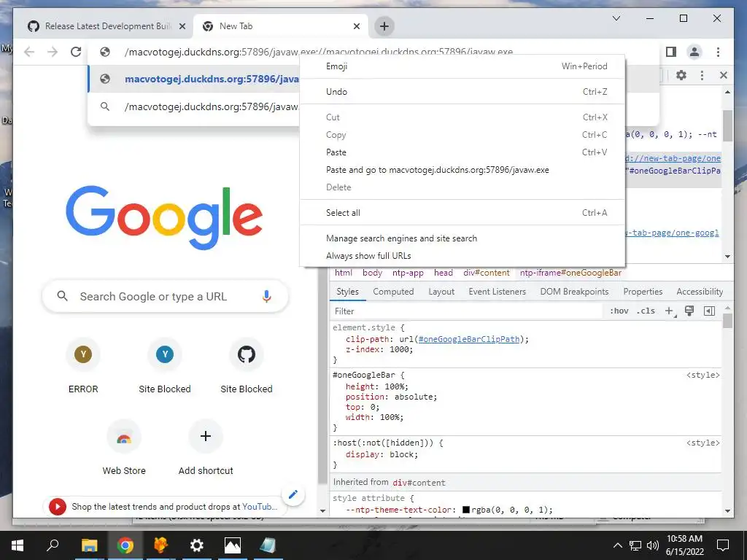Open the notification center icon
Viewport: 747px width, 560px height.
[x=723, y=545]
